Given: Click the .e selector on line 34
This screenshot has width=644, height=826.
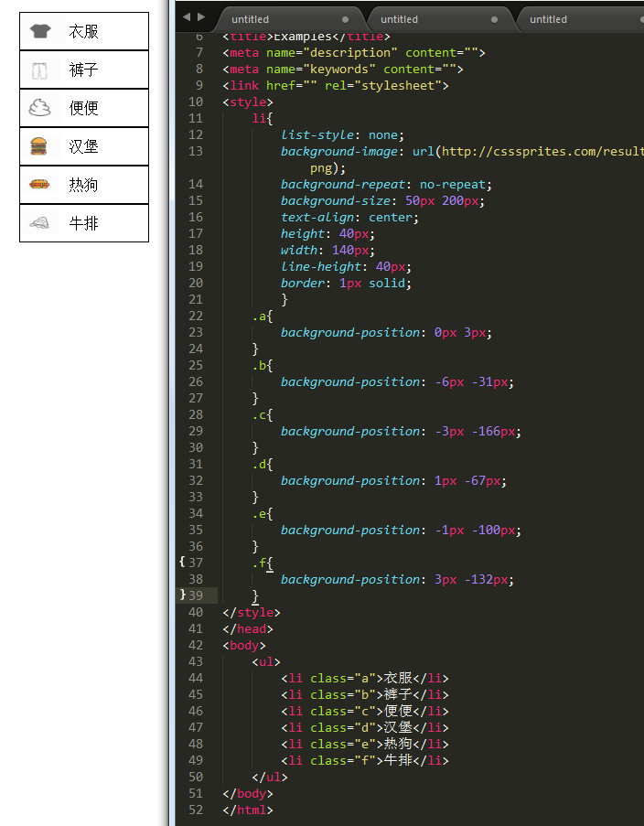Looking at the screenshot, I should pyautogui.click(x=259, y=513).
